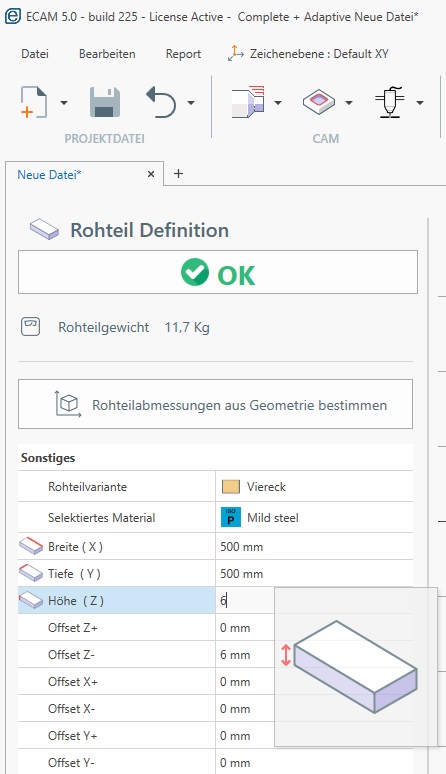
Task: Click the Zeichenebene axis icon
Action: pyautogui.click(x=235, y=53)
